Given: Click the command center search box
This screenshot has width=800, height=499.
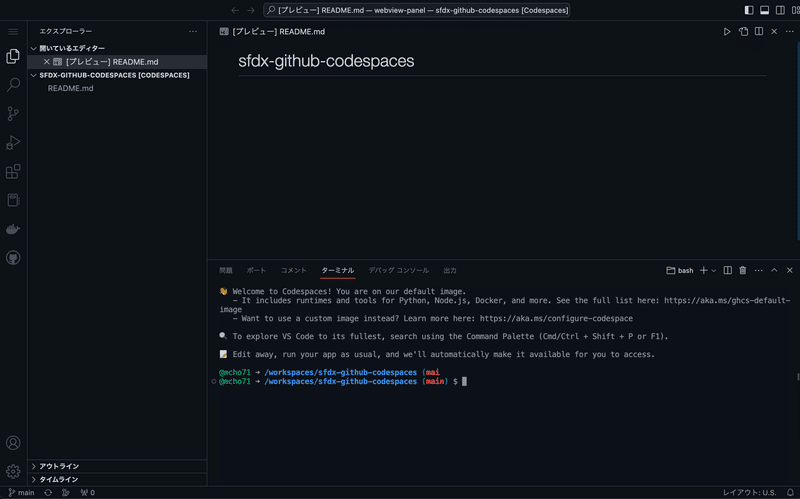Looking at the screenshot, I should coord(417,10).
